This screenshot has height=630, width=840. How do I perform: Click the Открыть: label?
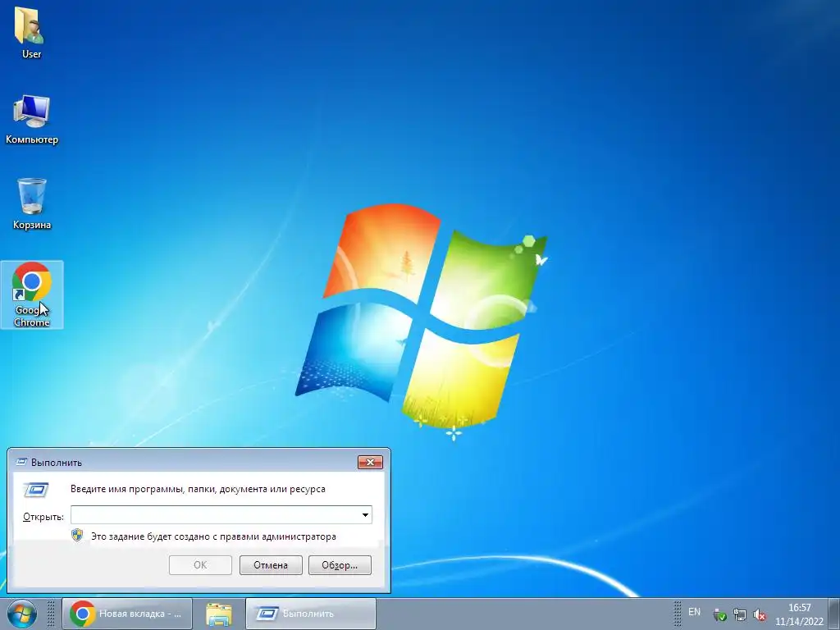pos(43,517)
